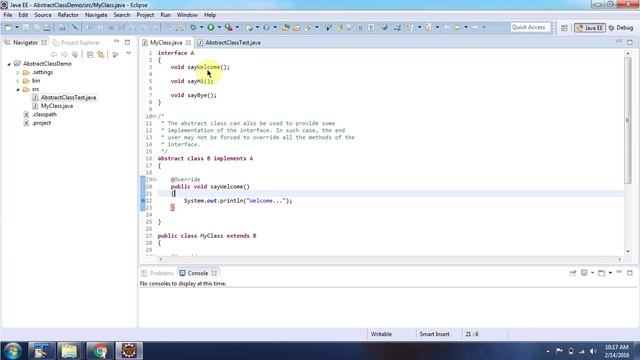Click the New file toolbar icon

[8, 27]
